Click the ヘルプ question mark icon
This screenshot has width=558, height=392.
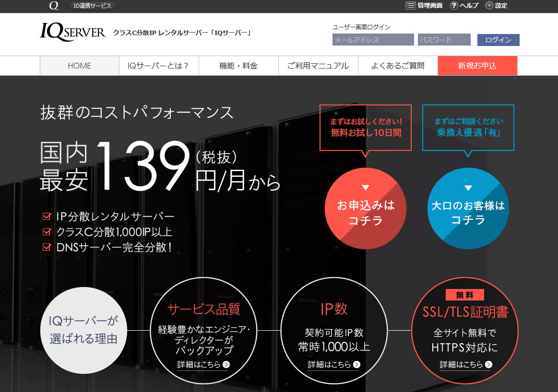[454, 6]
